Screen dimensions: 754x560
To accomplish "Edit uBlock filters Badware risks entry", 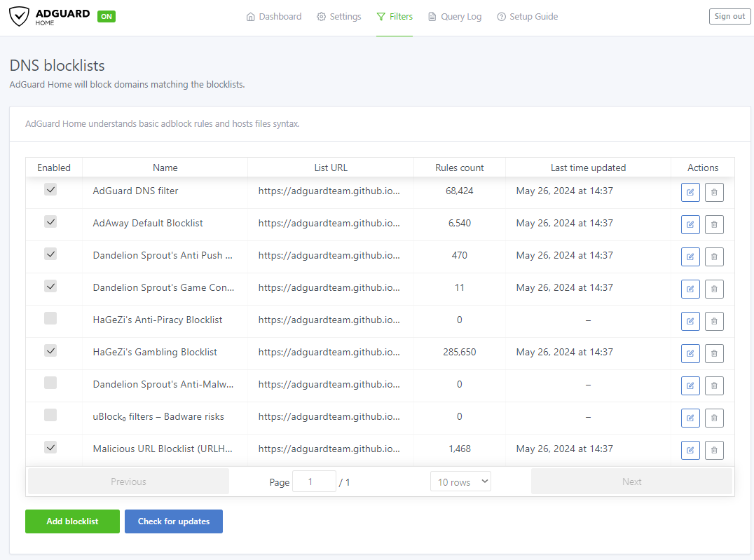I will [690, 418].
